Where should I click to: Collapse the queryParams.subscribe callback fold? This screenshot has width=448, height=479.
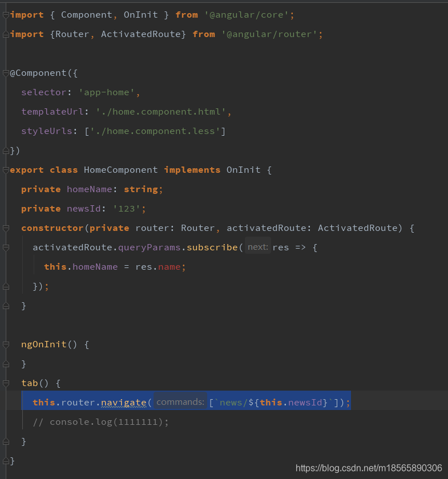coord(6,247)
